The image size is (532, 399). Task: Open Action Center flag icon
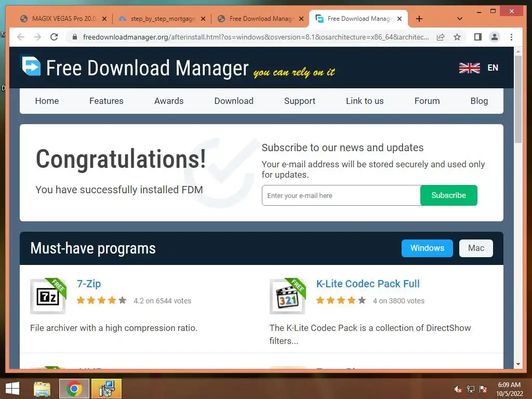[x=483, y=389]
